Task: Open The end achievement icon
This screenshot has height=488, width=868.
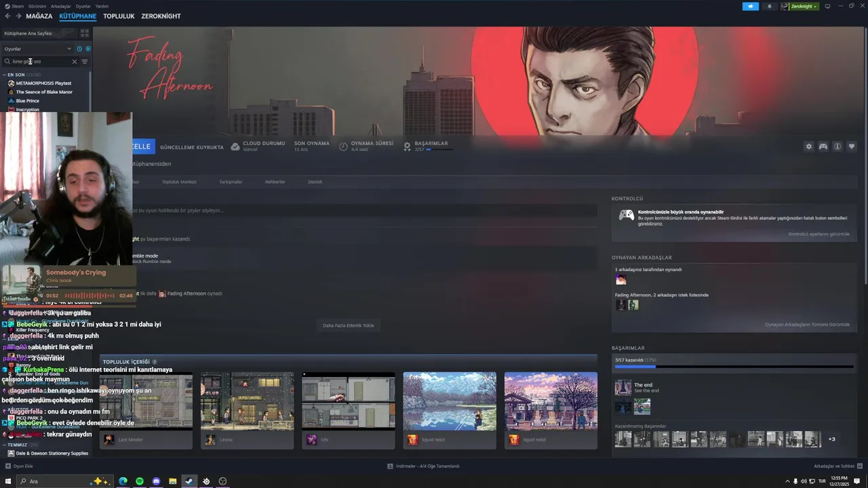Action: pyautogui.click(x=623, y=388)
